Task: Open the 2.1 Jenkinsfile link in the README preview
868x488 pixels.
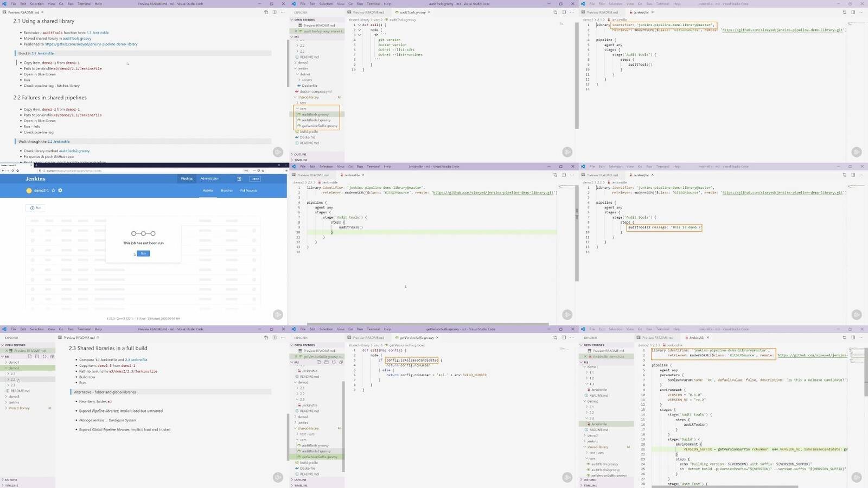Action: click(42, 53)
